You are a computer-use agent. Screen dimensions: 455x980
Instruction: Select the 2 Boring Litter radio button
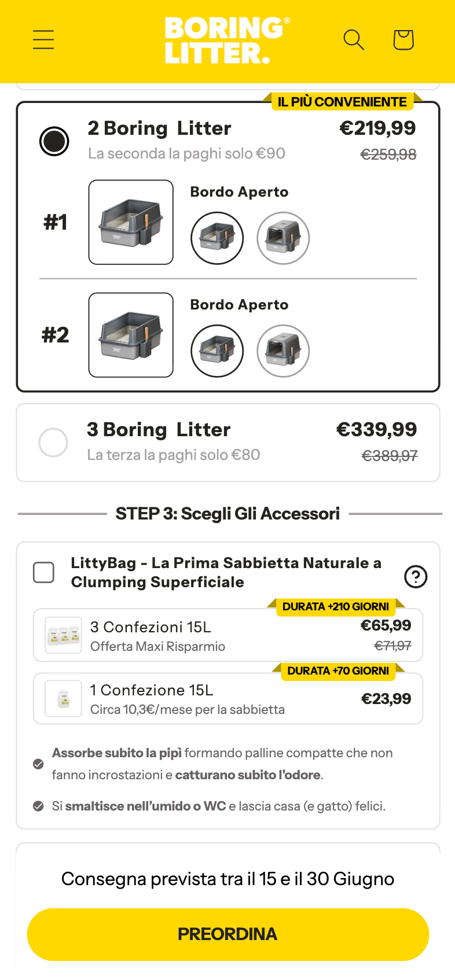click(x=54, y=141)
